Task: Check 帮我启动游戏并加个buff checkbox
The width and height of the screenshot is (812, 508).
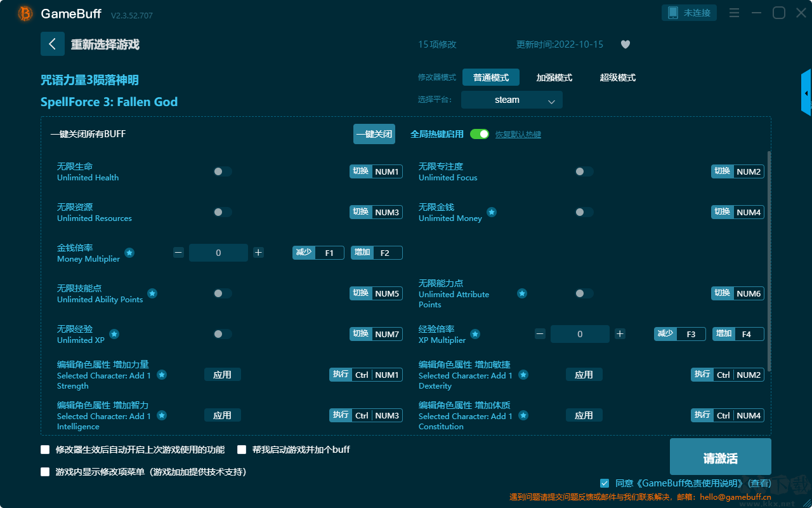Action: tap(242, 450)
